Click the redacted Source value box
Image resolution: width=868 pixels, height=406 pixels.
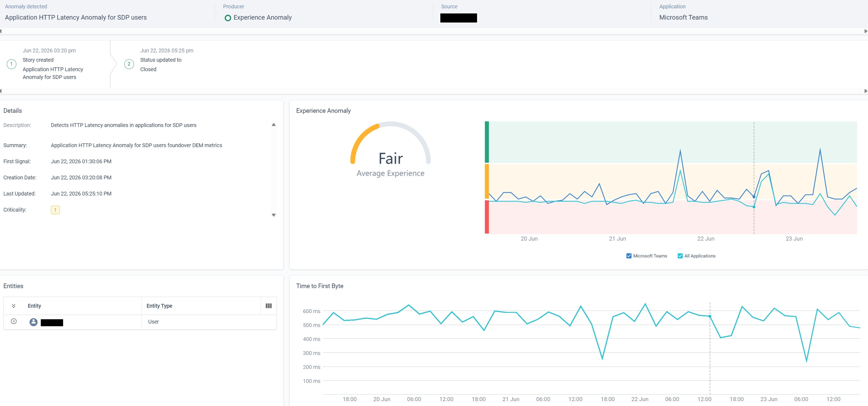[x=458, y=18]
